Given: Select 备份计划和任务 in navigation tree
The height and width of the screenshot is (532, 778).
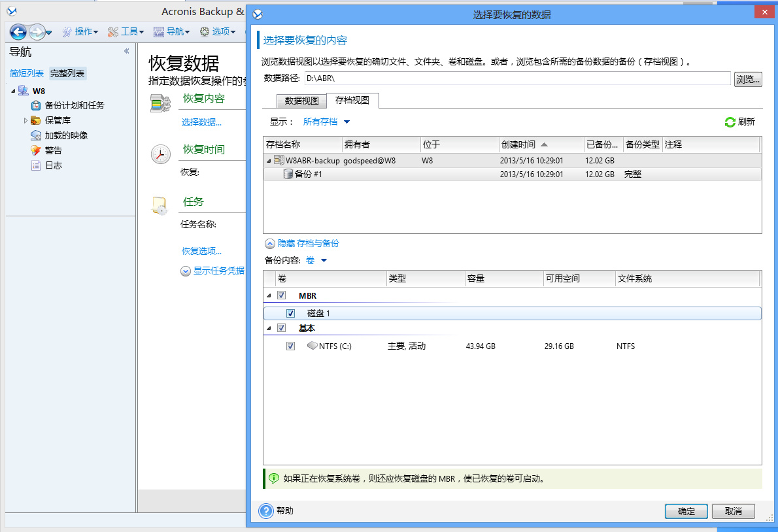Looking at the screenshot, I should click(x=75, y=105).
